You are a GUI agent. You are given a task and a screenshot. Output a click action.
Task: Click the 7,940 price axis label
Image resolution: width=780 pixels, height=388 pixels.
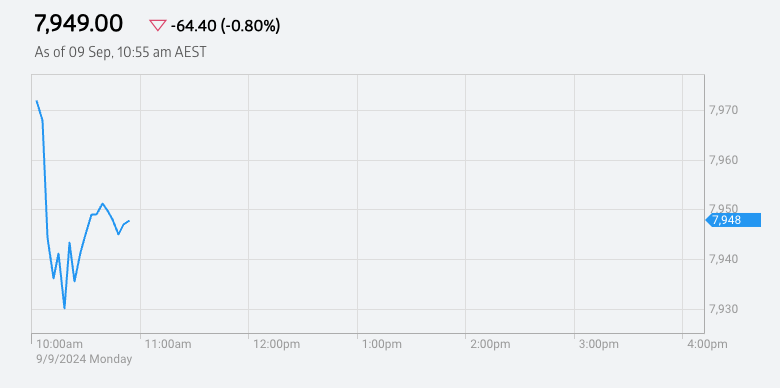tap(723, 259)
